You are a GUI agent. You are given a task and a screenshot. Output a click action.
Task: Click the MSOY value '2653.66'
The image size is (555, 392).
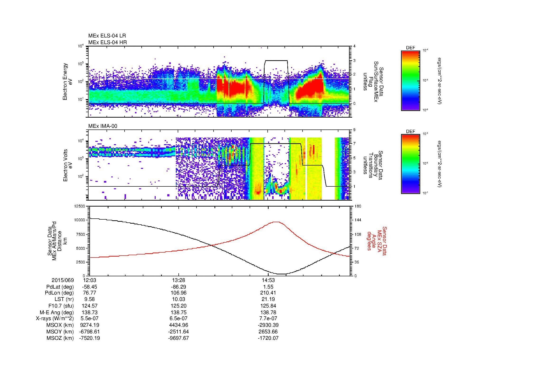point(268,332)
